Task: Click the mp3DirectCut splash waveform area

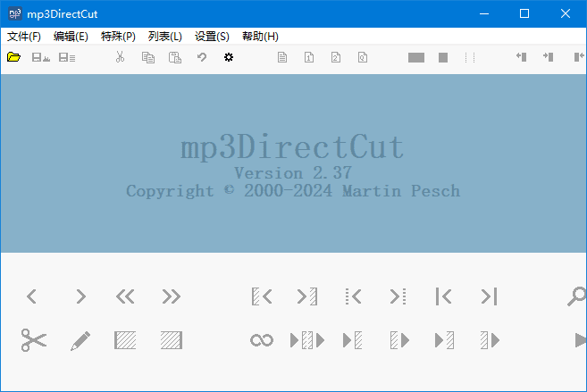Action: [293, 163]
